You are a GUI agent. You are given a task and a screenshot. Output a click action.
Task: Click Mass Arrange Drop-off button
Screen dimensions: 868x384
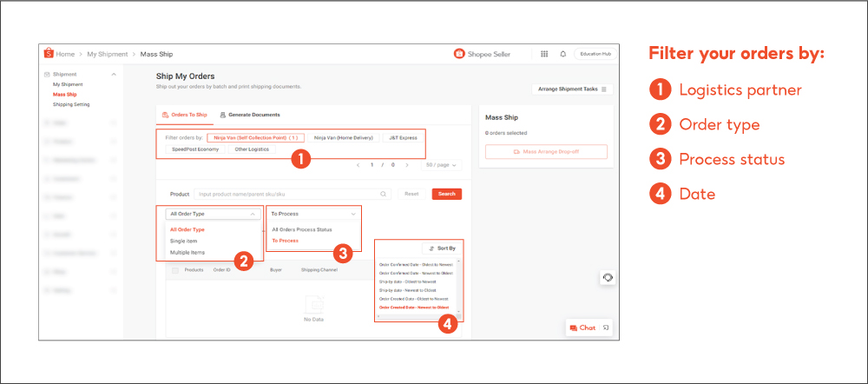point(546,151)
